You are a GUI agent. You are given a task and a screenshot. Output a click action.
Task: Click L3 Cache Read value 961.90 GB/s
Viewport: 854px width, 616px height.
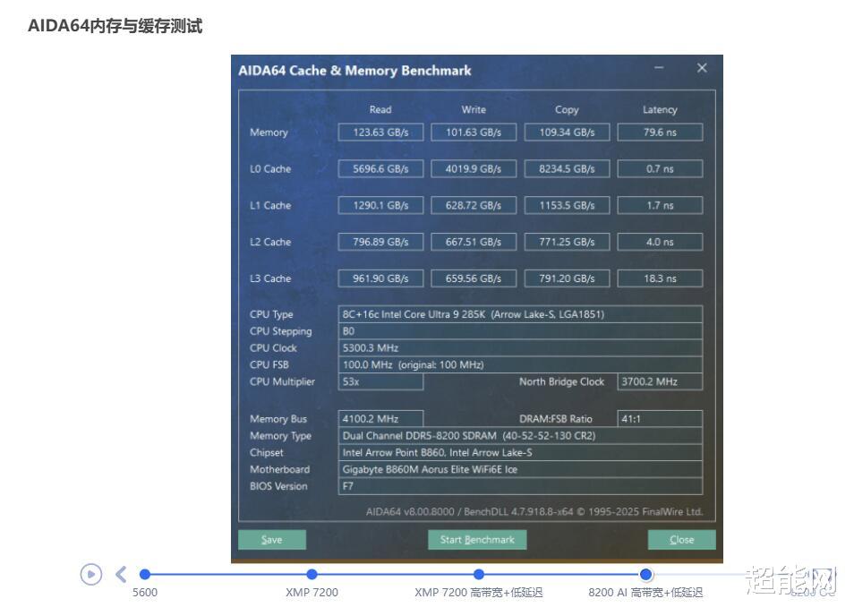click(x=380, y=278)
